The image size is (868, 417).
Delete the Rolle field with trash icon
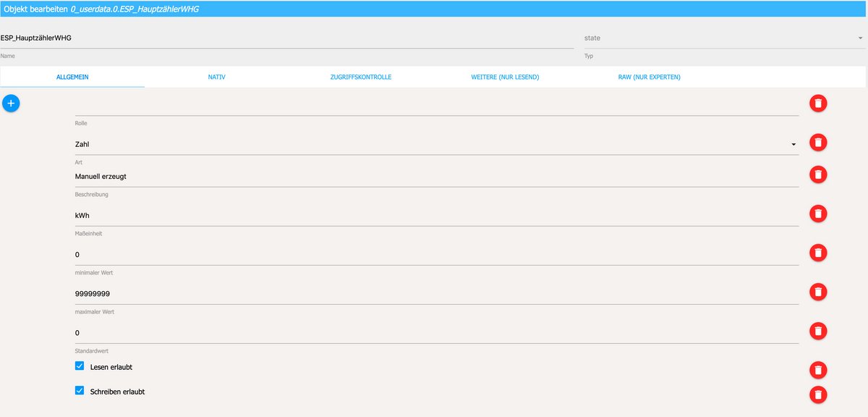click(x=818, y=104)
